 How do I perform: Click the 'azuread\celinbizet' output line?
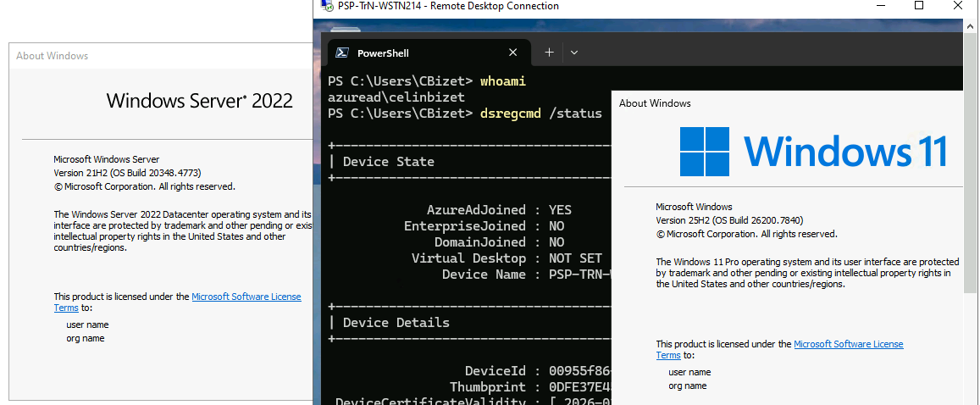click(x=396, y=97)
